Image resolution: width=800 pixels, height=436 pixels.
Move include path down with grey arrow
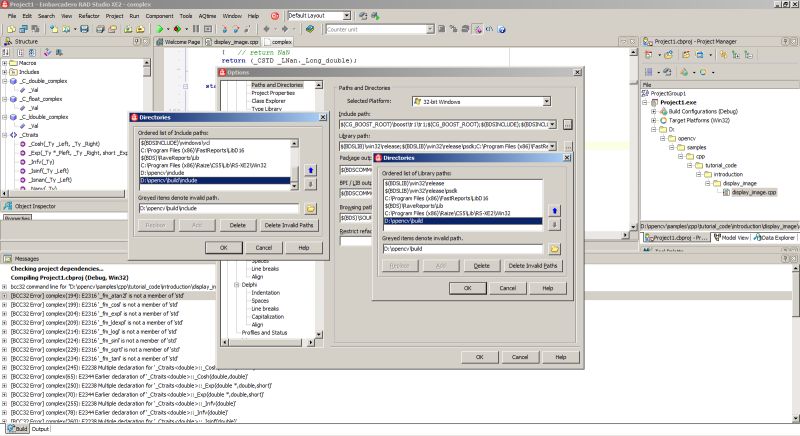[x=310, y=184]
